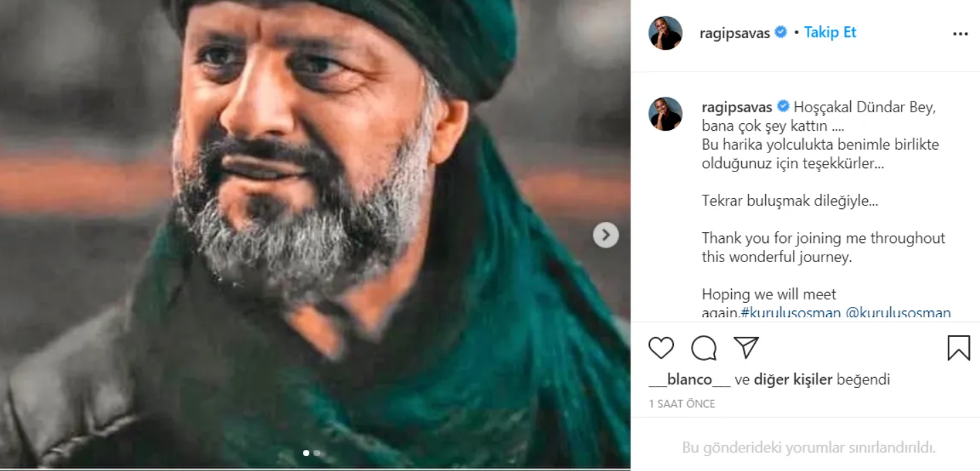This screenshot has width=980, height=471.
Task: Click the post photo of the bearded man
Action: coord(313,204)
